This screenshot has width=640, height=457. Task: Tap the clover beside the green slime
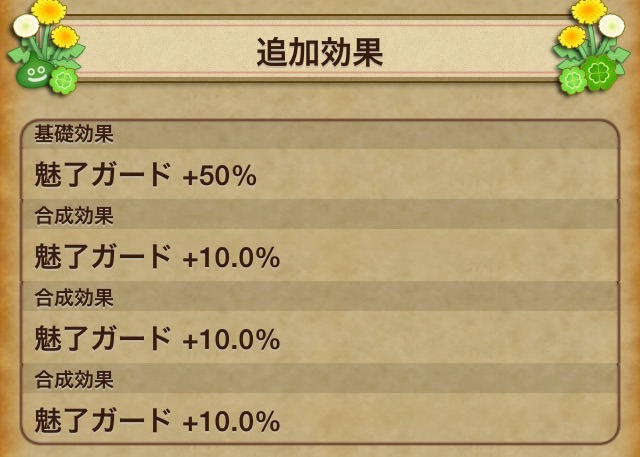pyautogui.click(x=62, y=80)
